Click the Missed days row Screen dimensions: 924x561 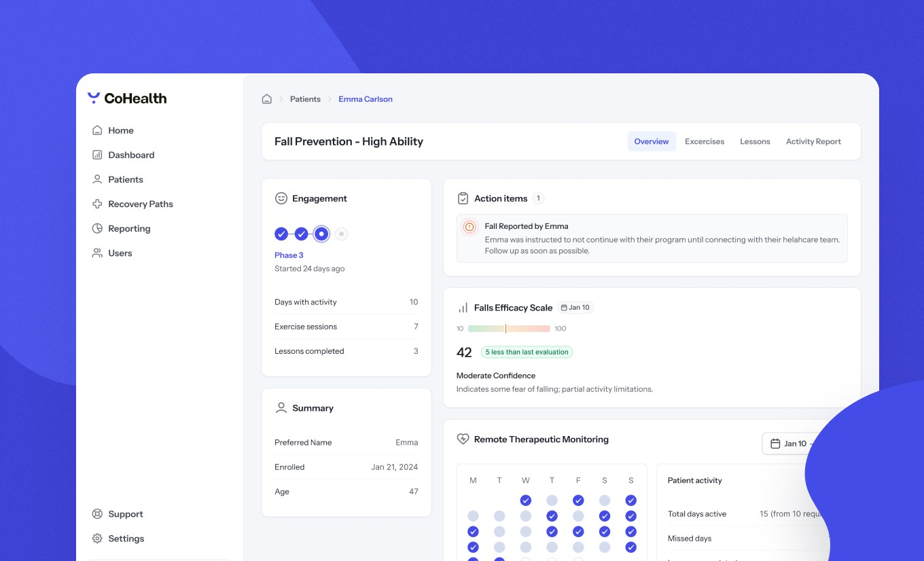coord(747,539)
